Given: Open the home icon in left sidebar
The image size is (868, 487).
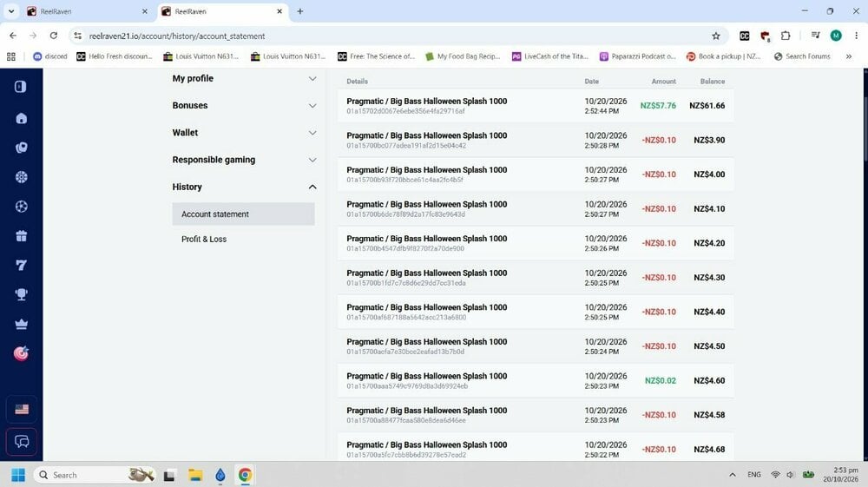Looking at the screenshot, I should tap(21, 118).
